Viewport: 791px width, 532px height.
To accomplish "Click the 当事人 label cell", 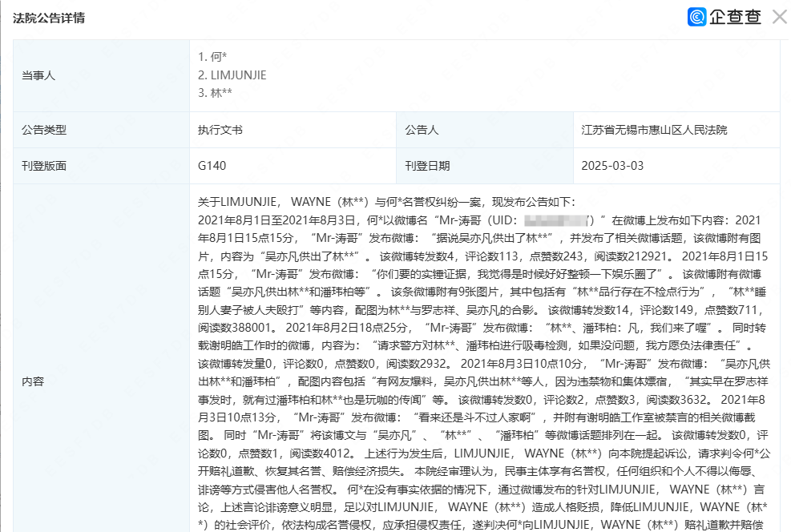I will 102,75.
